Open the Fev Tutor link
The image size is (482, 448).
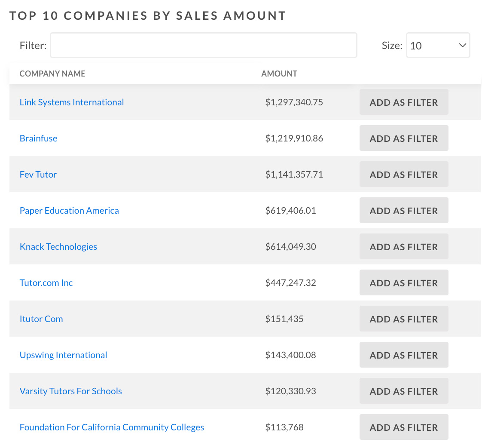38,175
